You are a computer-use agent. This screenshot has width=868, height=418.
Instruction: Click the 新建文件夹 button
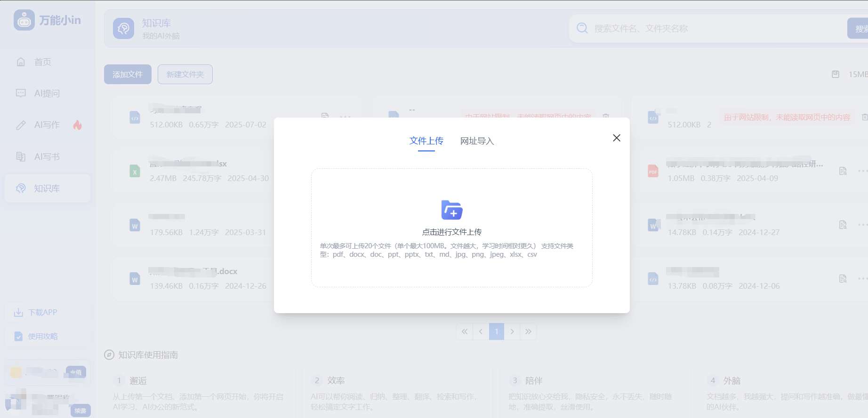(185, 74)
